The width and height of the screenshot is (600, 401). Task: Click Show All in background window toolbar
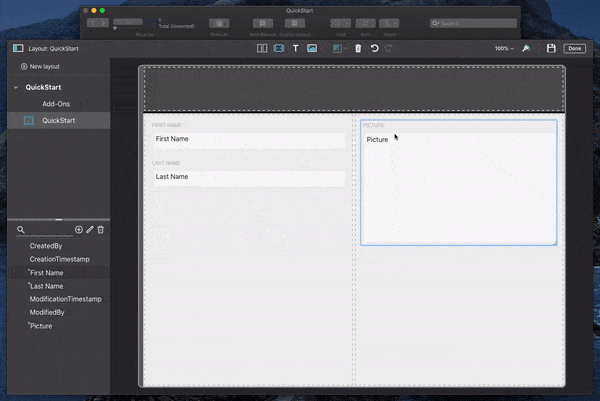pos(219,24)
